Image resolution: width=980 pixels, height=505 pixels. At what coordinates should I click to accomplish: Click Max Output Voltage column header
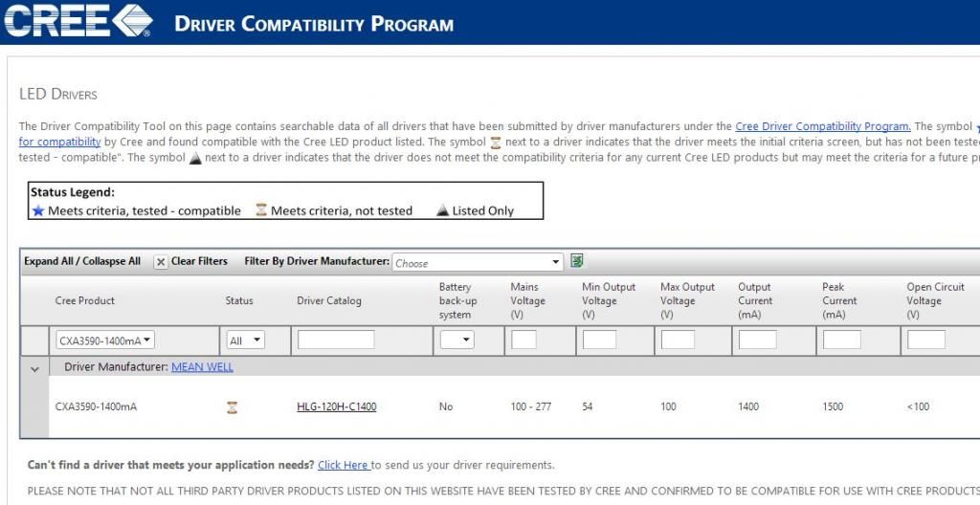pyautogui.click(x=687, y=300)
